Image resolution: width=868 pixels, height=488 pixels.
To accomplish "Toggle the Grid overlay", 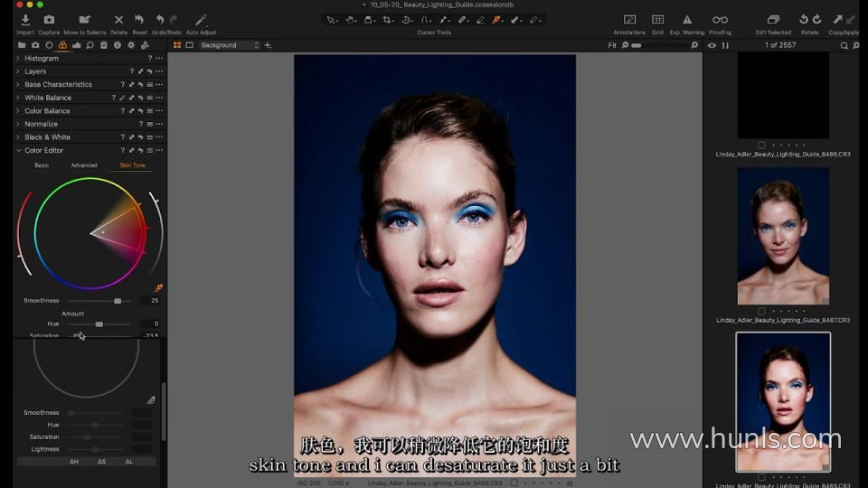I will point(657,20).
